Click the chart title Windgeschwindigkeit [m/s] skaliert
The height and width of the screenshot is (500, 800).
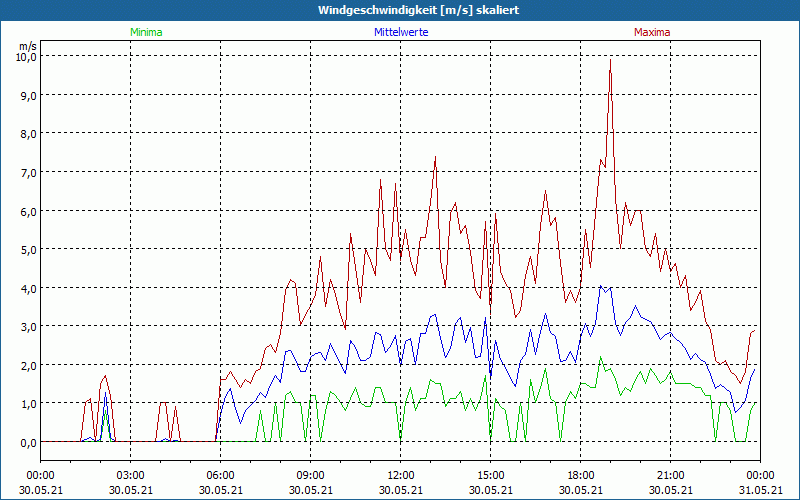(418, 10)
